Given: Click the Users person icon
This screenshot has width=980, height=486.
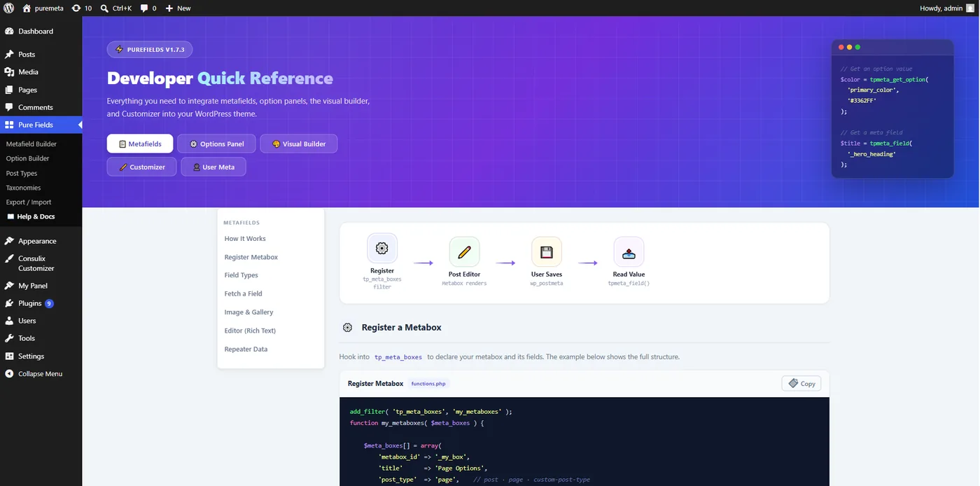Looking at the screenshot, I should 9,321.
